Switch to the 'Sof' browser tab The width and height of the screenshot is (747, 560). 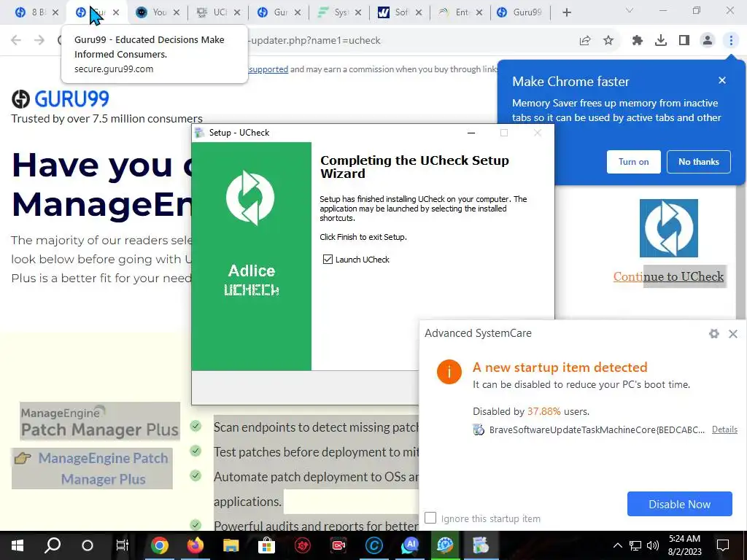[x=400, y=12]
